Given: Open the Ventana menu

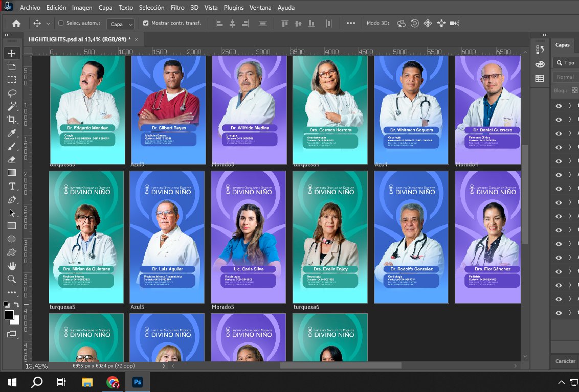Looking at the screenshot, I should (x=260, y=7).
